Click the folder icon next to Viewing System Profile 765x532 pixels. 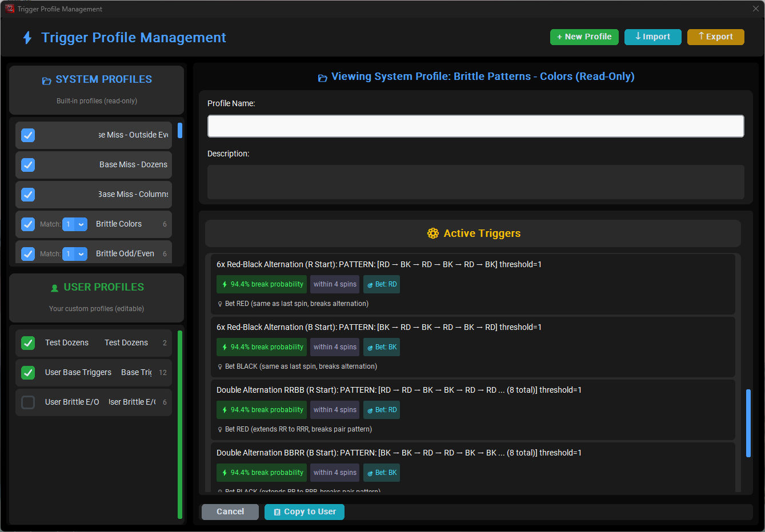coord(323,78)
